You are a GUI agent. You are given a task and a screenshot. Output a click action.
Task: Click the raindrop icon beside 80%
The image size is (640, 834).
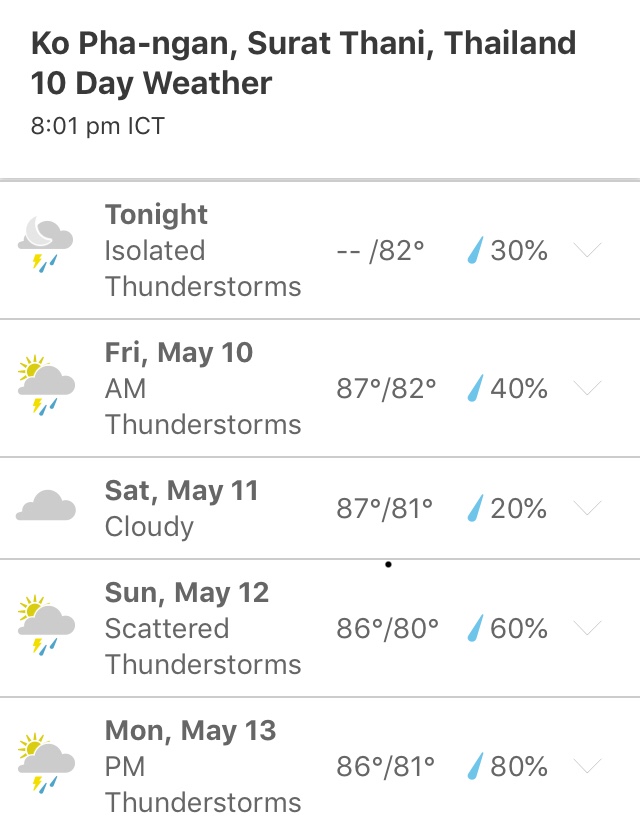pos(475,766)
